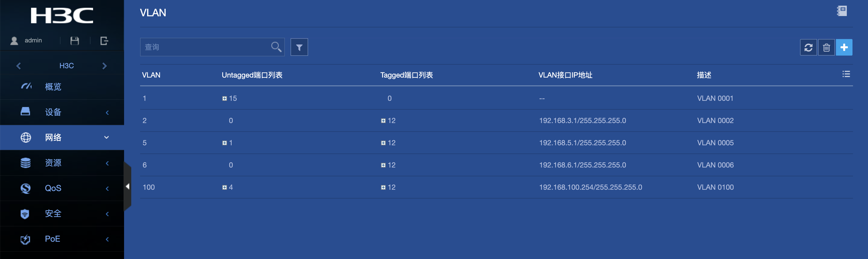Select IP address 192.168.3.1/255.255.255.0
Image resolution: width=868 pixels, height=259 pixels.
tap(582, 120)
